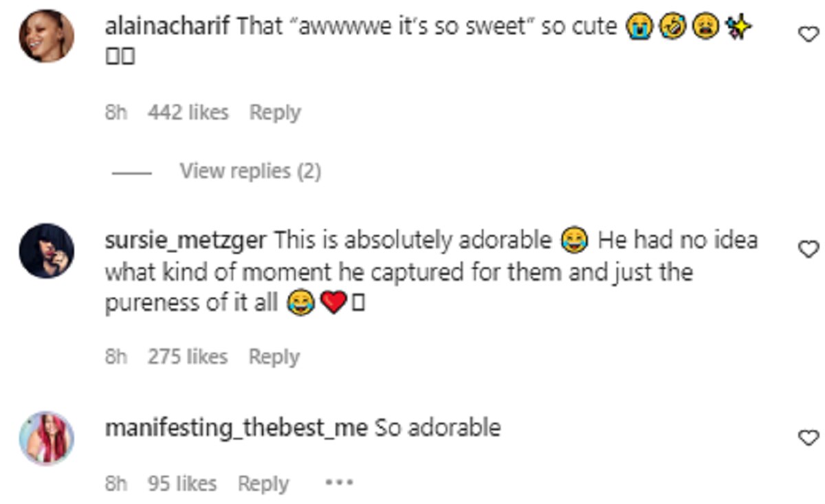Open manifesting_thebest_me's profile picture
The image size is (825, 504).
(46, 438)
